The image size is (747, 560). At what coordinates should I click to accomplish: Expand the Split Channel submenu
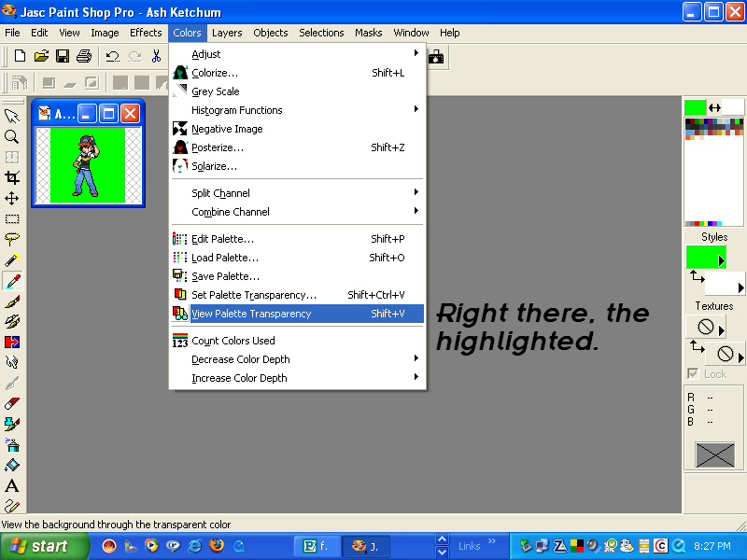click(297, 193)
